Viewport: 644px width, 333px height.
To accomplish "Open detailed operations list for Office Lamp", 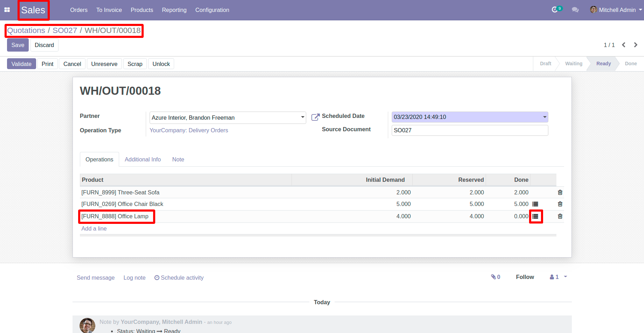I will pos(535,217).
